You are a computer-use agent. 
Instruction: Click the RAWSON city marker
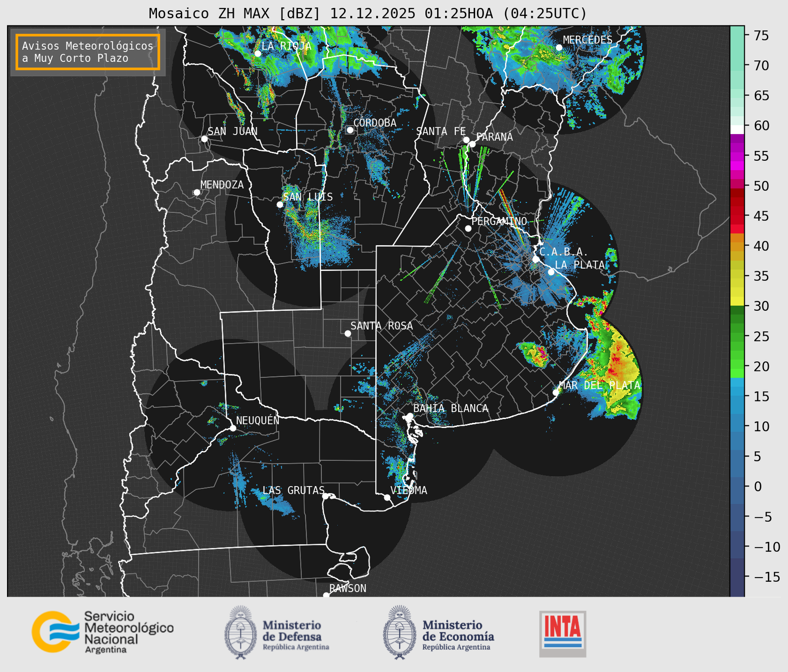326,595
